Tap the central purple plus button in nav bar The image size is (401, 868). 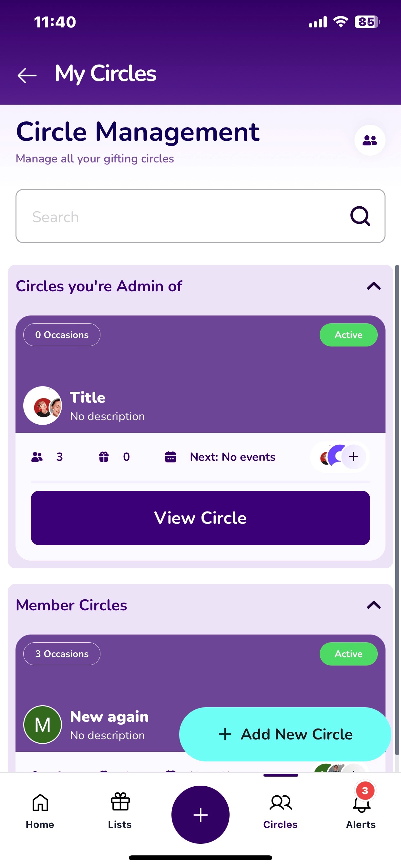point(200,815)
